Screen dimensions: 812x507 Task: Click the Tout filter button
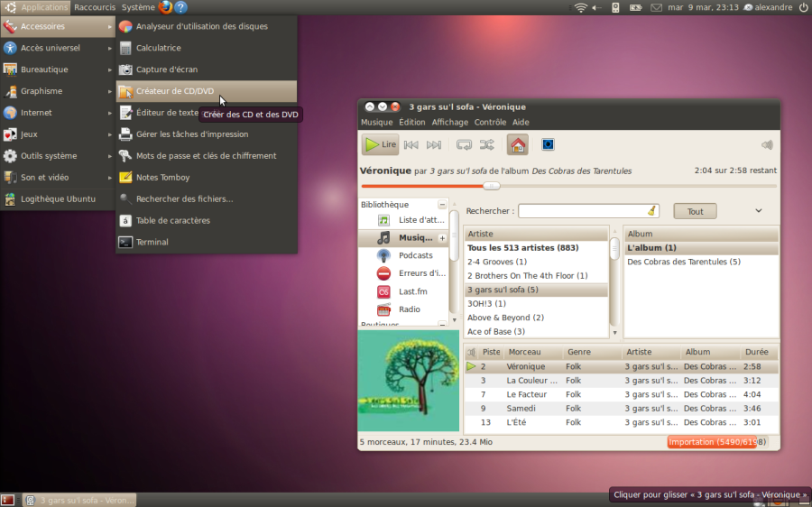[x=695, y=211]
